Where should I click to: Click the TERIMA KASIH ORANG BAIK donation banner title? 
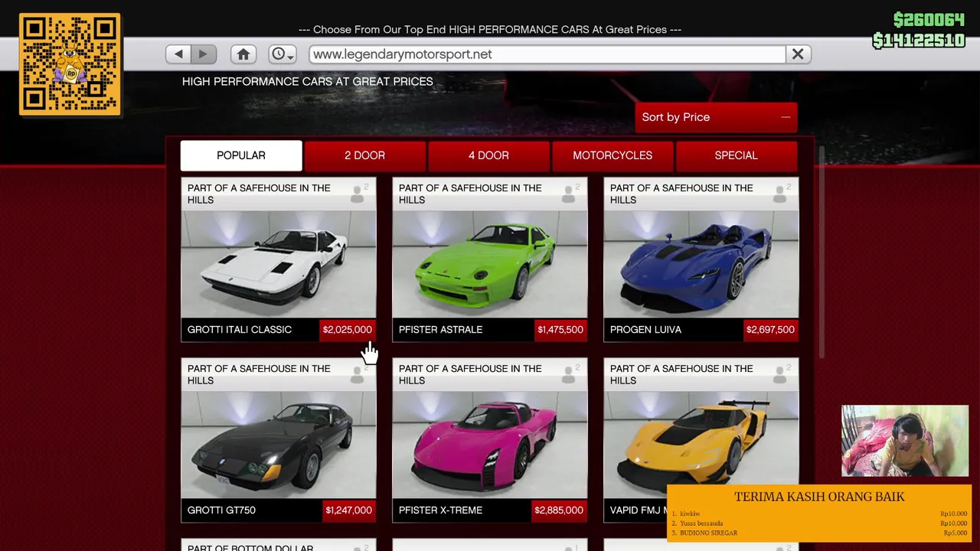819,497
